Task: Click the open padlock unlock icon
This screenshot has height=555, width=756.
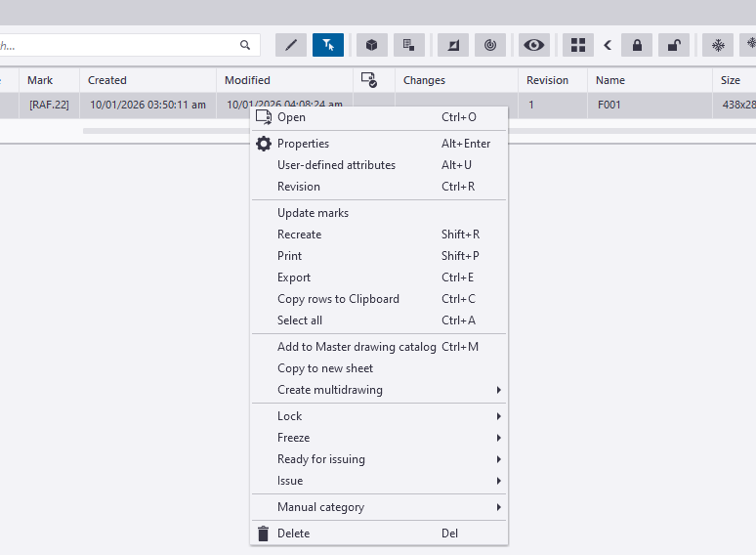Action: [674, 45]
